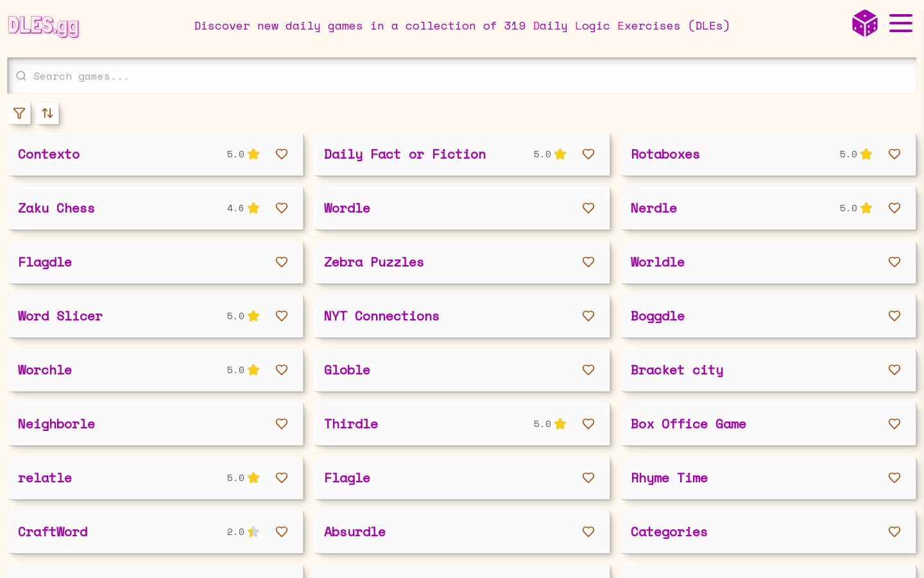This screenshot has width=924, height=578.
Task: Click the star rating for Zaku Chess
Action: 253,208
